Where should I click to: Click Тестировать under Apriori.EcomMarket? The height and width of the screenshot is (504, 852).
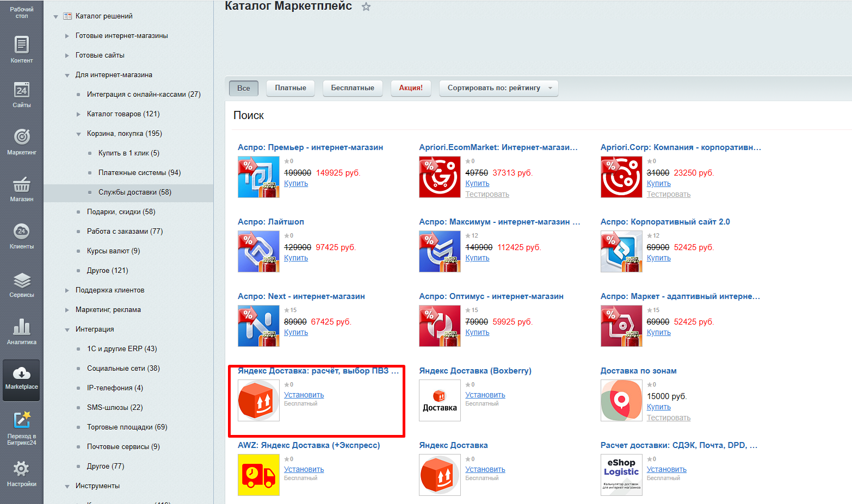[x=487, y=195]
